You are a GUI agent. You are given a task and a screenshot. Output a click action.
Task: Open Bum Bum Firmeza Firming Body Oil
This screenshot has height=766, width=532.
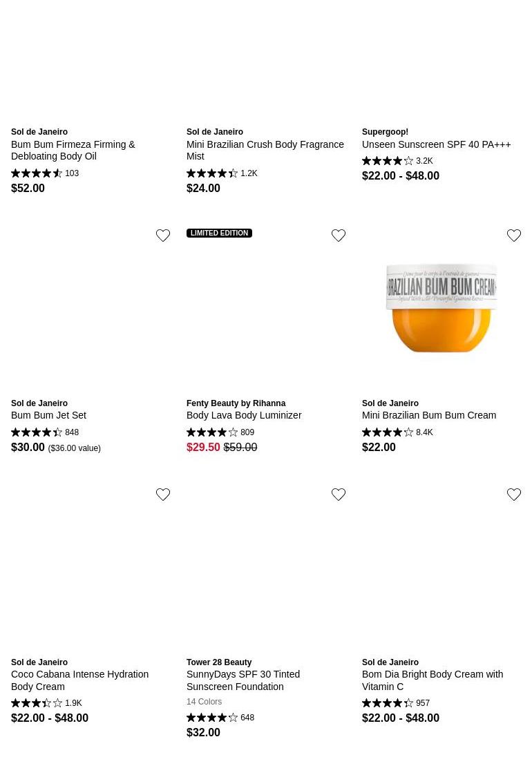pos(73,150)
